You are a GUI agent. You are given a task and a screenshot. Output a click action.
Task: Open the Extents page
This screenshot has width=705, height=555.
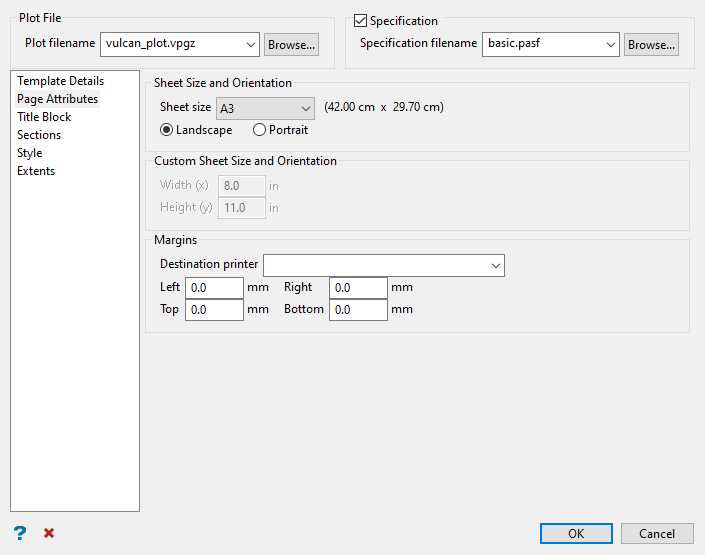click(x=36, y=171)
